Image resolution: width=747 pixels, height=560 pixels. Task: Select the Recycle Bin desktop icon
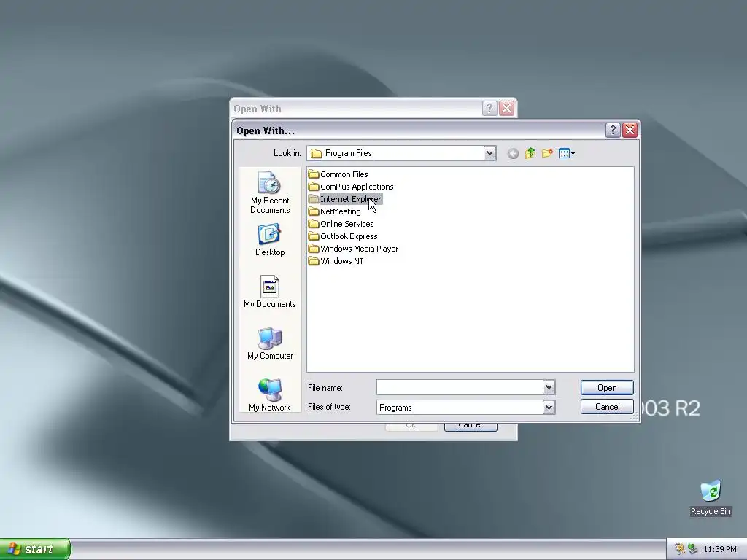(711, 498)
